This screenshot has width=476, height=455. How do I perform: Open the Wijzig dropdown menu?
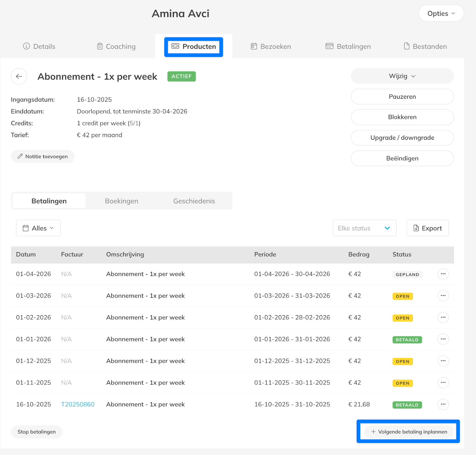[402, 76]
